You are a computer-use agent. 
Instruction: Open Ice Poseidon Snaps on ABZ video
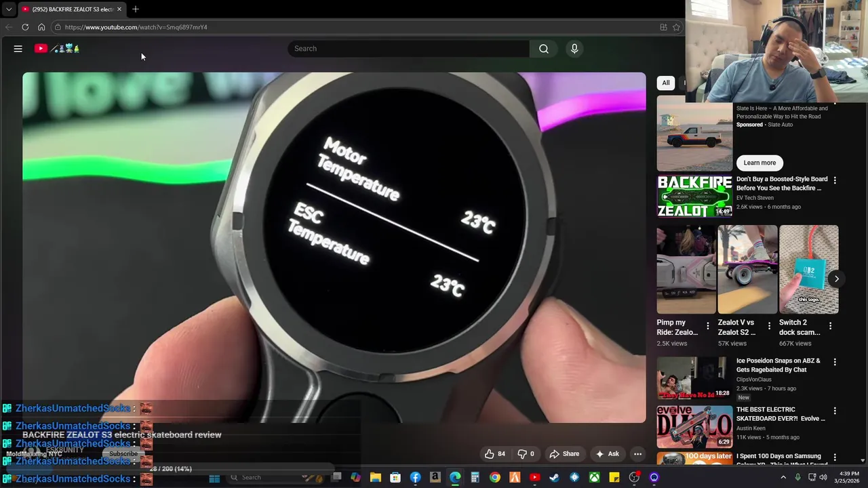click(778, 365)
